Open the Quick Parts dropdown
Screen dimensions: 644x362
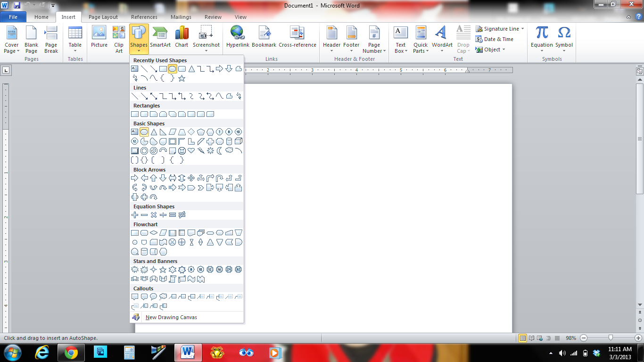click(x=421, y=40)
